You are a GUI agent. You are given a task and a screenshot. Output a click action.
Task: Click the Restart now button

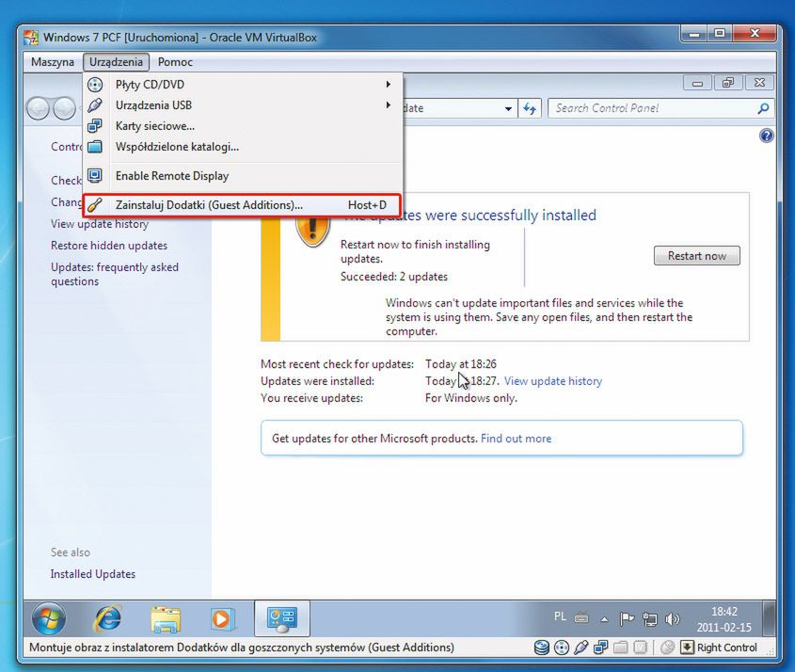click(696, 256)
